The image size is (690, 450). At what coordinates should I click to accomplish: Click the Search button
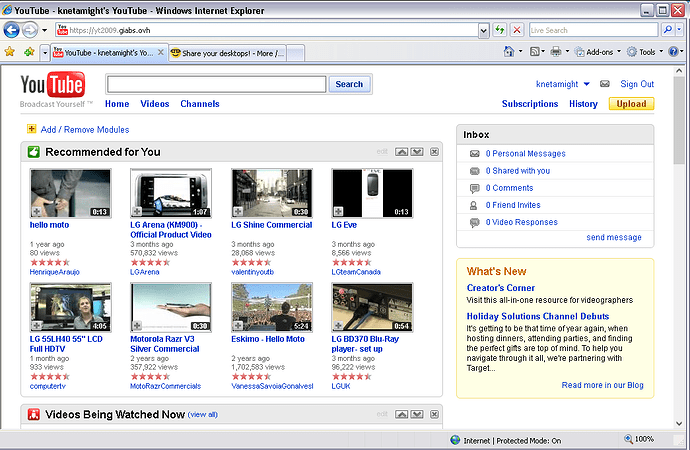(x=349, y=84)
